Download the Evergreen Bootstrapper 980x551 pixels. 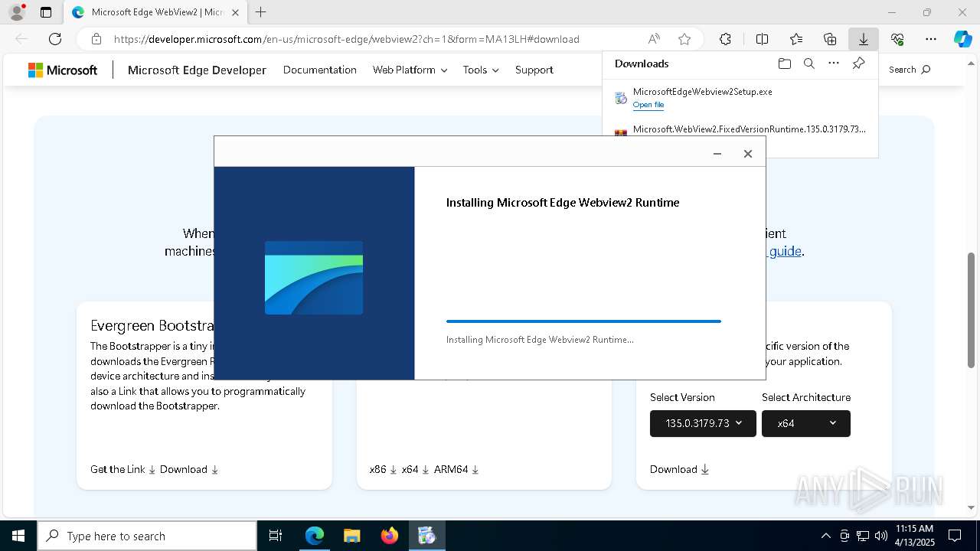click(x=189, y=469)
